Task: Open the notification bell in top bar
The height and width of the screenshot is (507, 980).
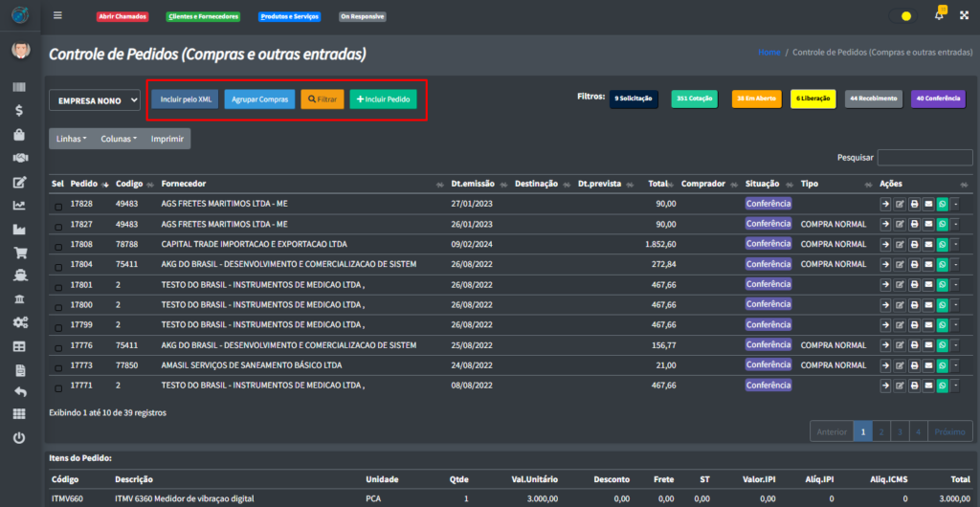Action: click(x=939, y=15)
